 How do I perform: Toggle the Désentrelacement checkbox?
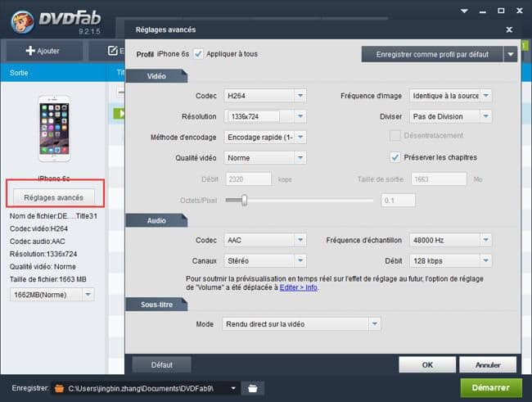(395, 135)
